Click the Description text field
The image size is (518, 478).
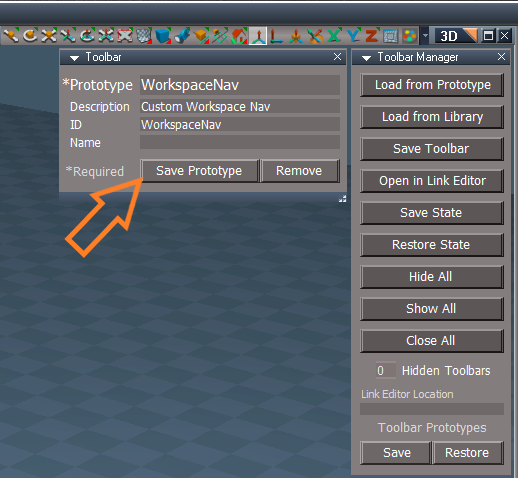click(240, 107)
